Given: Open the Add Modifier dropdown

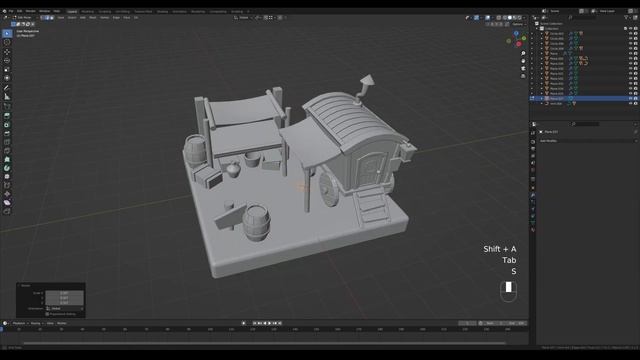Looking at the screenshot, I should (587, 141).
